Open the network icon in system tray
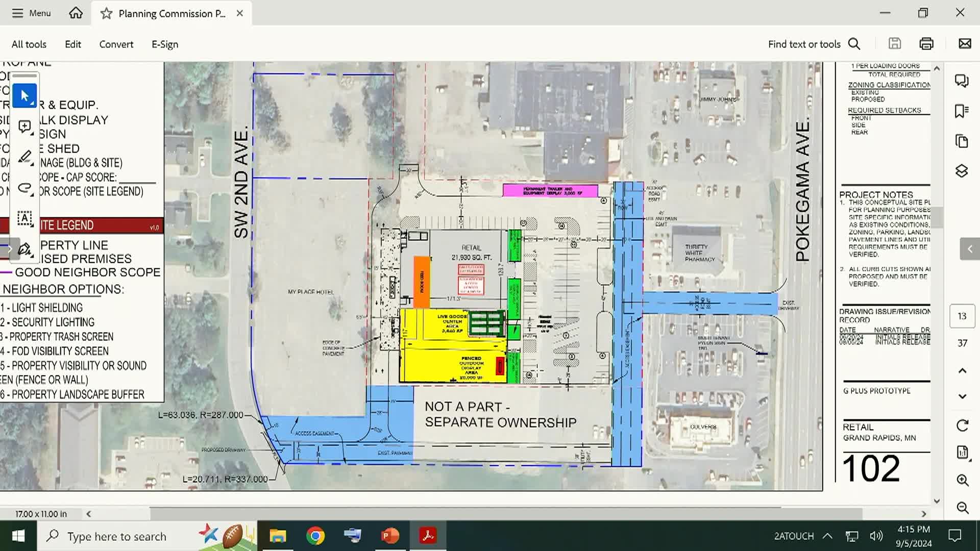This screenshot has width=980, height=551. [x=852, y=536]
